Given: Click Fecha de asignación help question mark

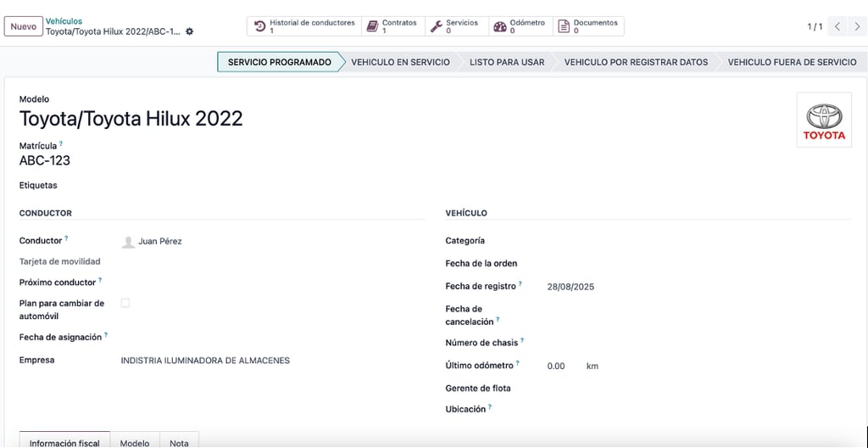Looking at the screenshot, I should 106,335.
